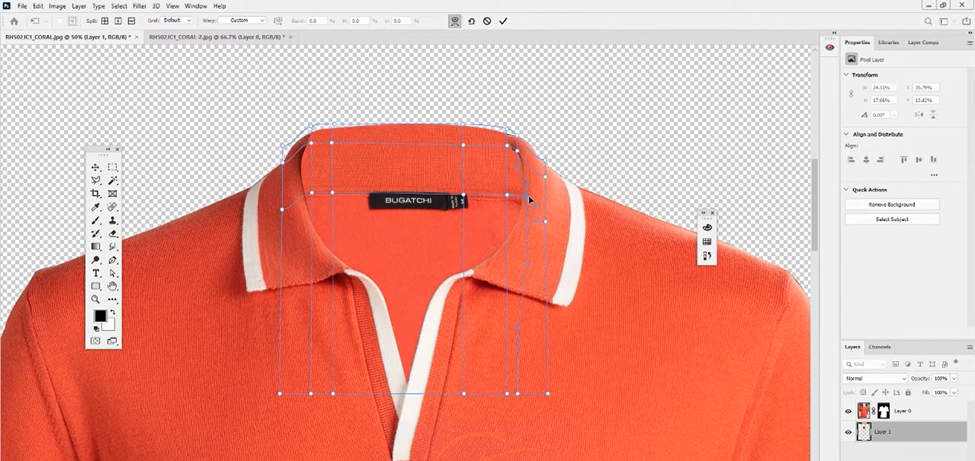Hide Layer 0 using its eye icon

[x=848, y=411]
